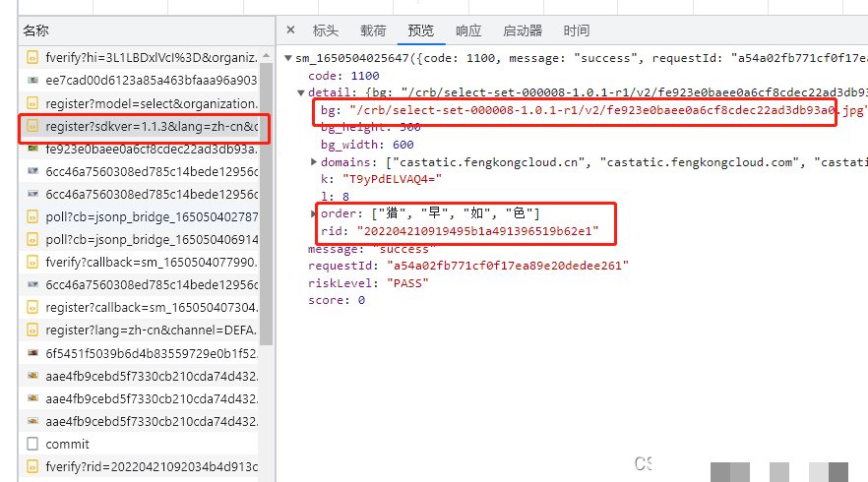This screenshot has height=482, width=868.
Task: Click the riskLevel: "PASS" property
Action: [368, 283]
